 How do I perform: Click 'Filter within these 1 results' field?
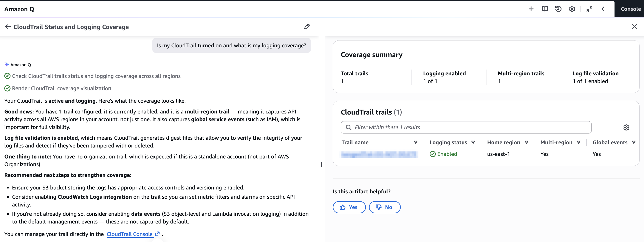(x=466, y=127)
